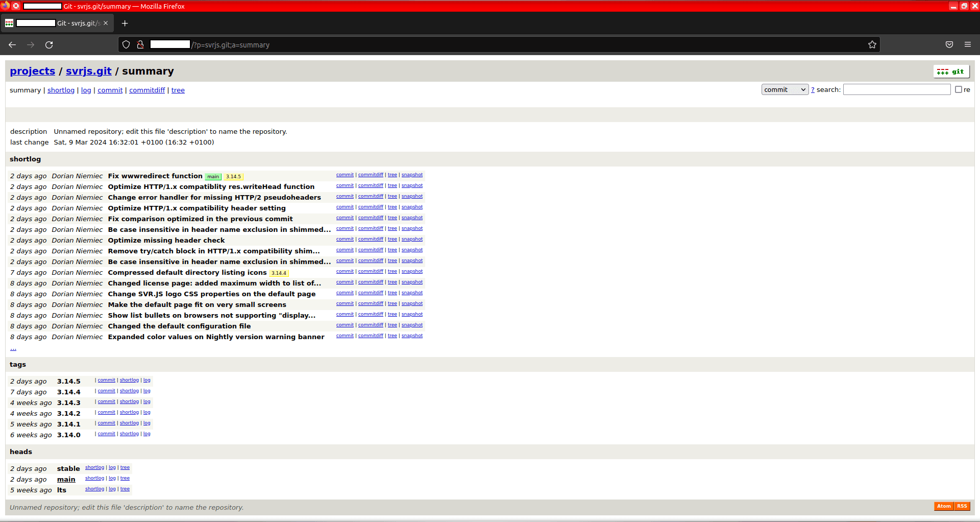Screen dimensions: 980x522
Task: Click the insecure connection lock icon
Action: coord(140,45)
